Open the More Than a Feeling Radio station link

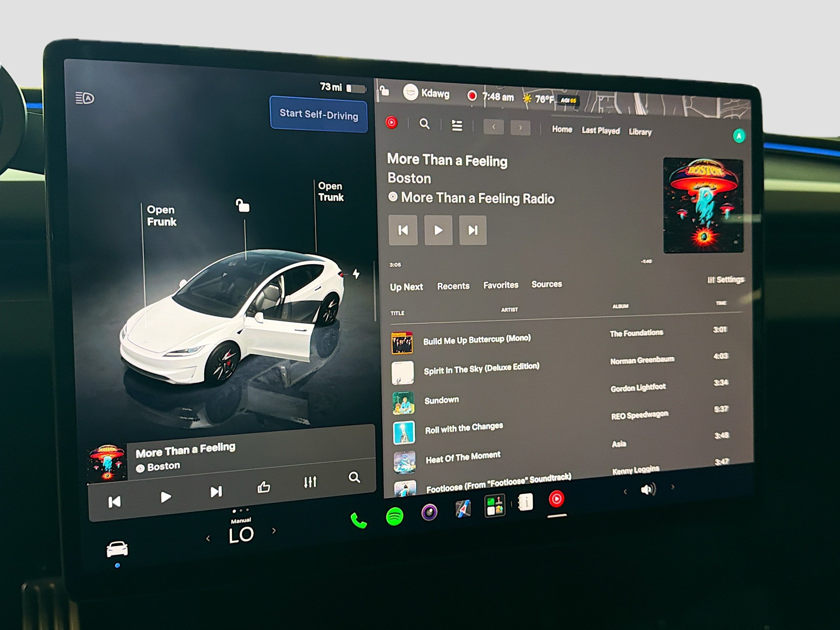coord(471,198)
